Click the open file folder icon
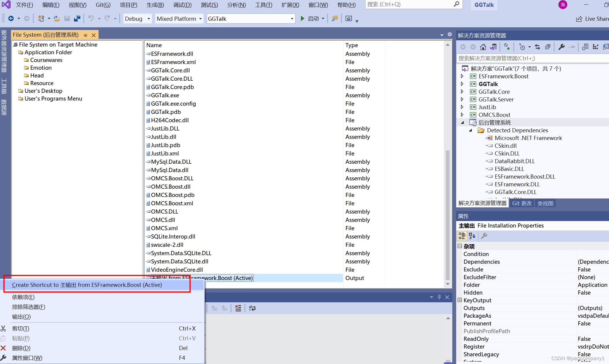Viewport: 609px width, 364px height. coord(57,19)
